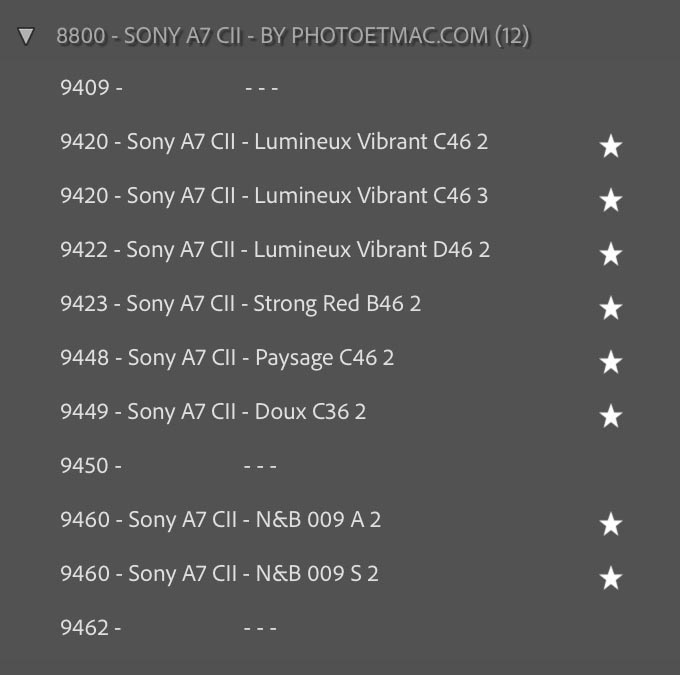Choose the Doux C36 2 preset

[x=213, y=412]
